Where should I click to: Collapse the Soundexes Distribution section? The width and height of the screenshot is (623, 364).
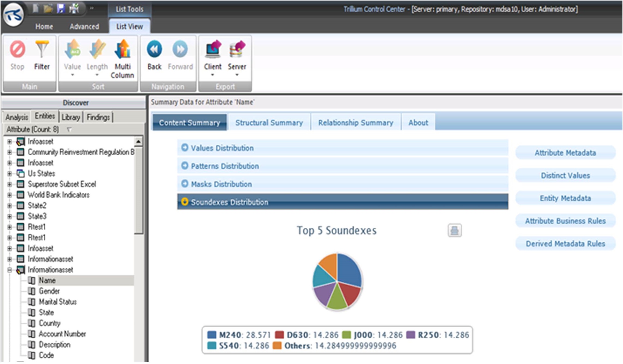[185, 202]
